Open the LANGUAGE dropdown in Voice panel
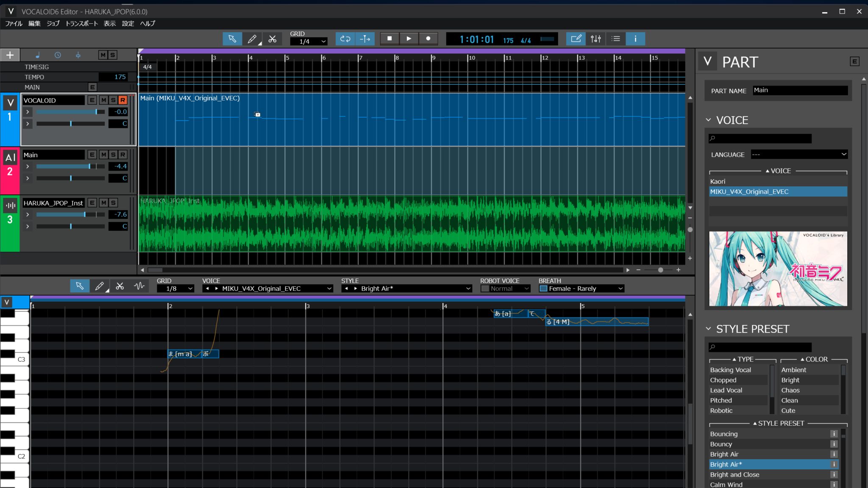The image size is (868, 488). (799, 155)
